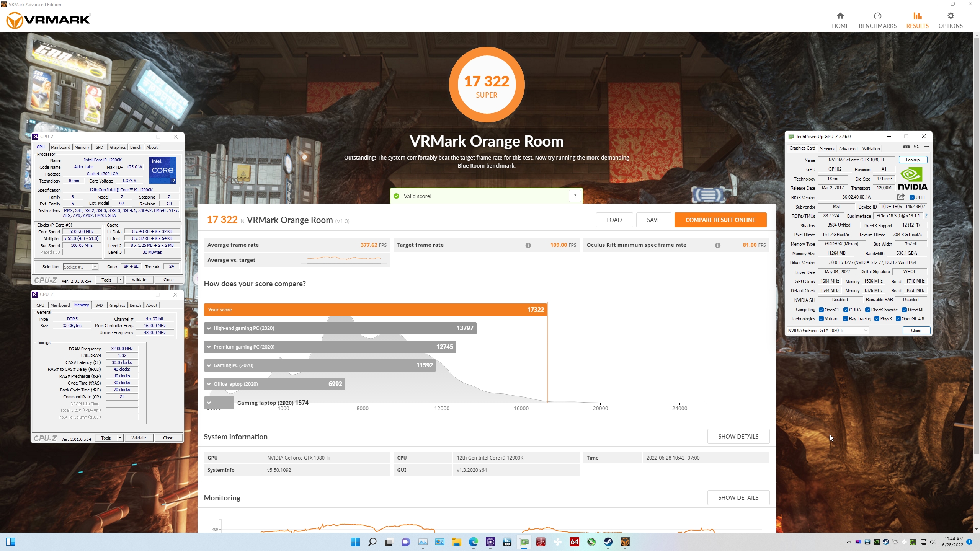Open Microsoft Edge from the taskbar
Image resolution: width=980 pixels, height=551 pixels.
(x=474, y=542)
